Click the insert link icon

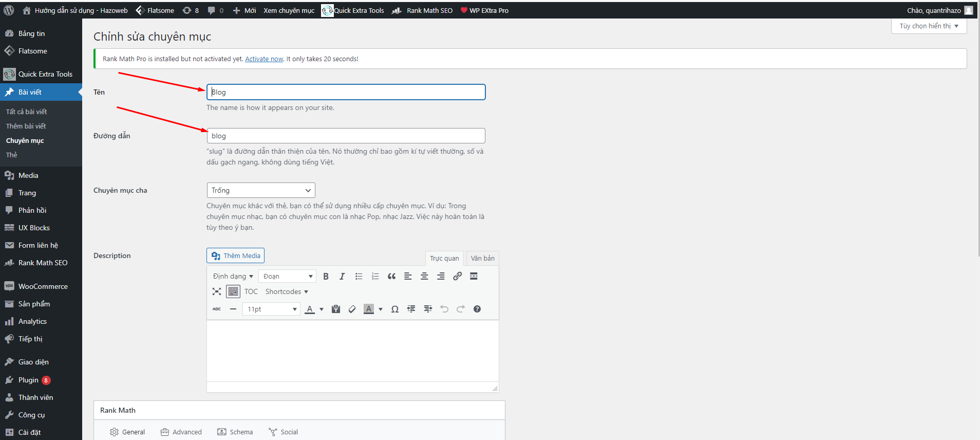pyautogui.click(x=457, y=277)
